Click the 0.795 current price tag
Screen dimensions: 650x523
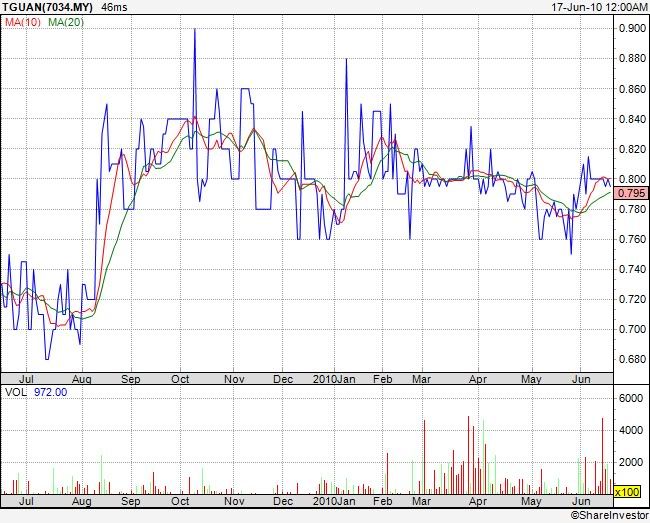pyautogui.click(x=632, y=193)
